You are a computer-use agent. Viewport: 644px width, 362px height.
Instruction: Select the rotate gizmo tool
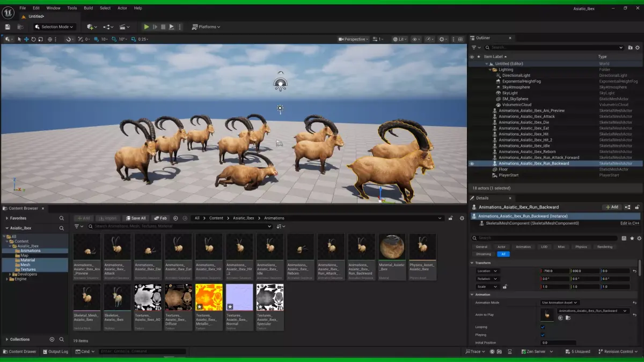pyautogui.click(x=33, y=39)
